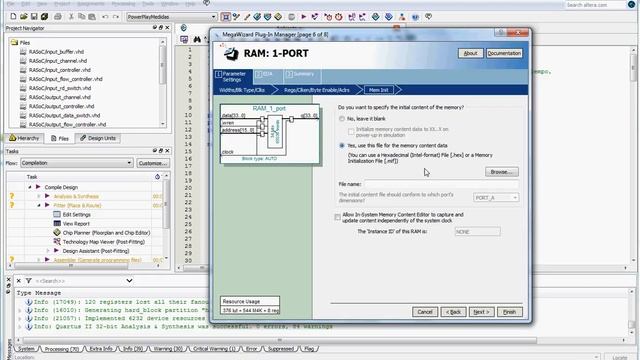The image size is (640, 360).
Task: Expand the Assembler task node
Action: pos(39,260)
